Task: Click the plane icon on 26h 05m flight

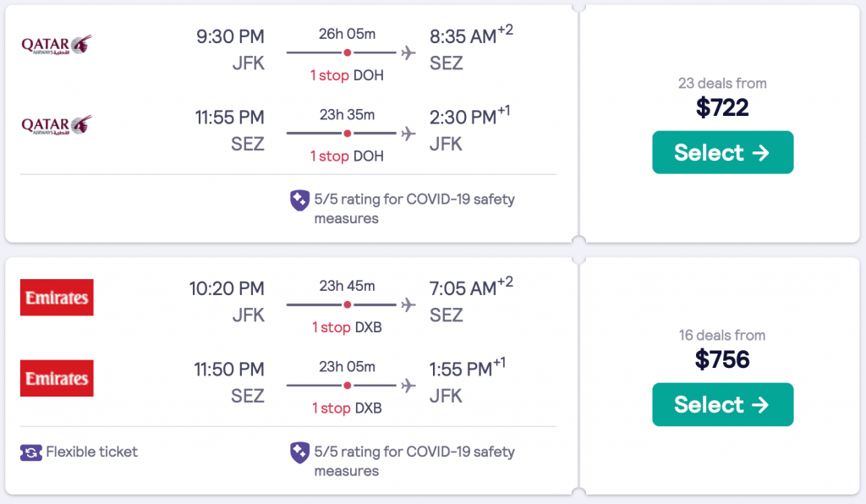Action: click(x=409, y=52)
